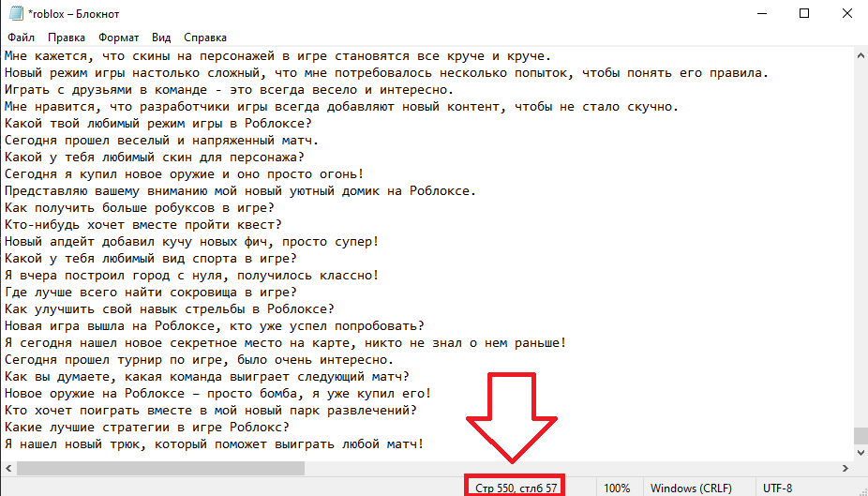The width and height of the screenshot is (868, 496).
Task: Click the UTF-8 encoding indicator
Action: click(778, 488)
